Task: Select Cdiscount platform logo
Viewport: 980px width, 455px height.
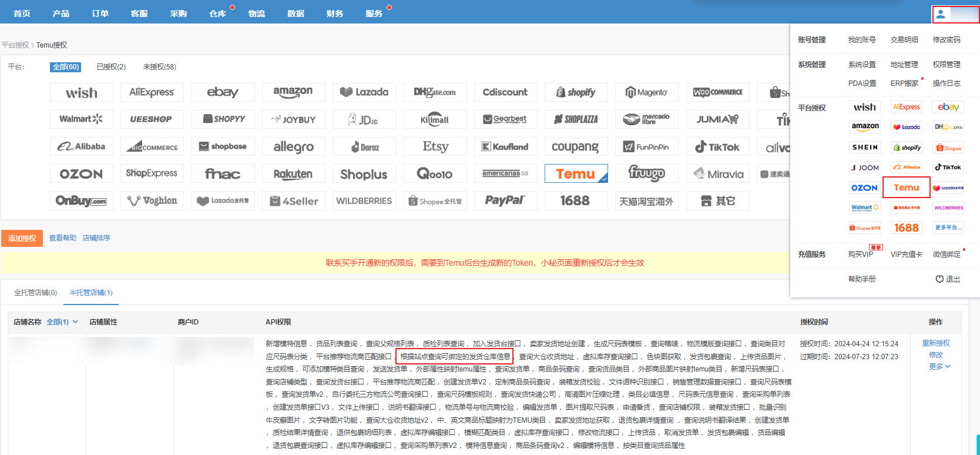Action: tap(505, 92)
